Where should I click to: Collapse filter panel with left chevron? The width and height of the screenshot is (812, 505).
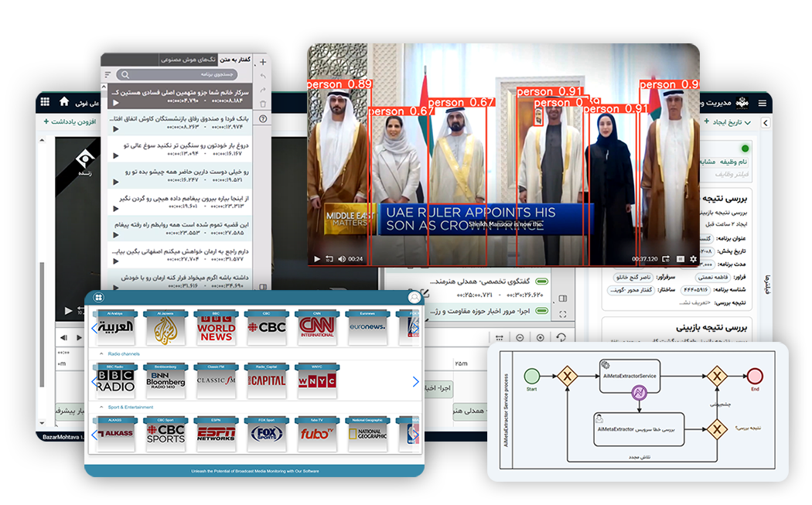766,123
